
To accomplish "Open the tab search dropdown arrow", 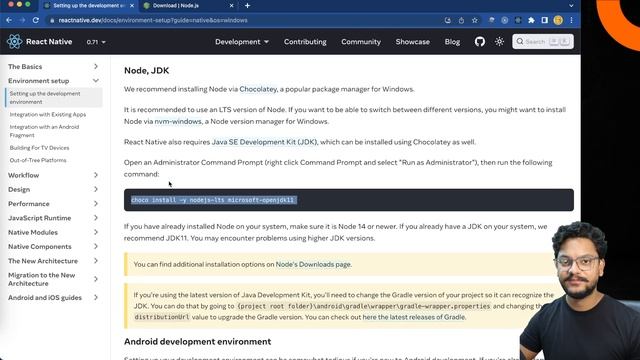I will [571, 6].
